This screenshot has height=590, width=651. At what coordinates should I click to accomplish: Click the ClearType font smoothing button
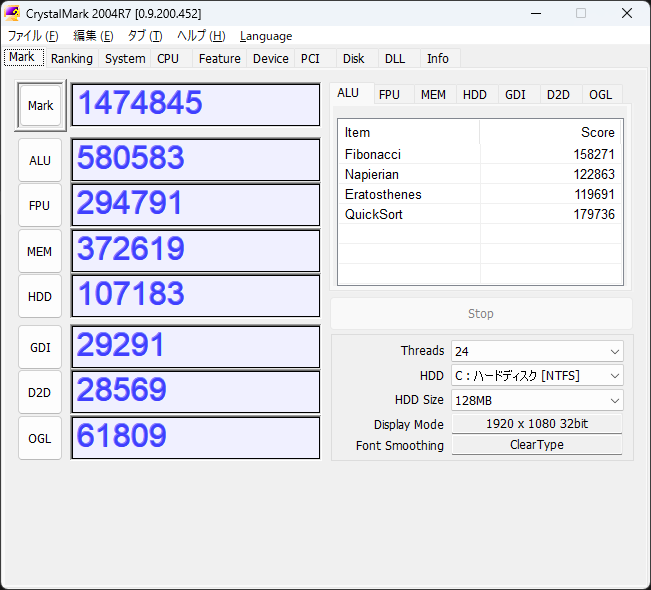point(537,445)
